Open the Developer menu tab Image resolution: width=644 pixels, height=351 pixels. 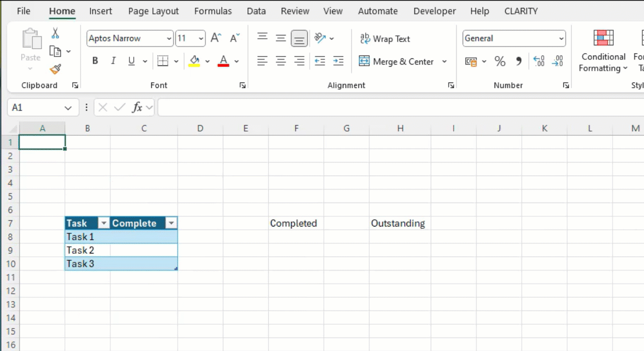tap(435, 11)
